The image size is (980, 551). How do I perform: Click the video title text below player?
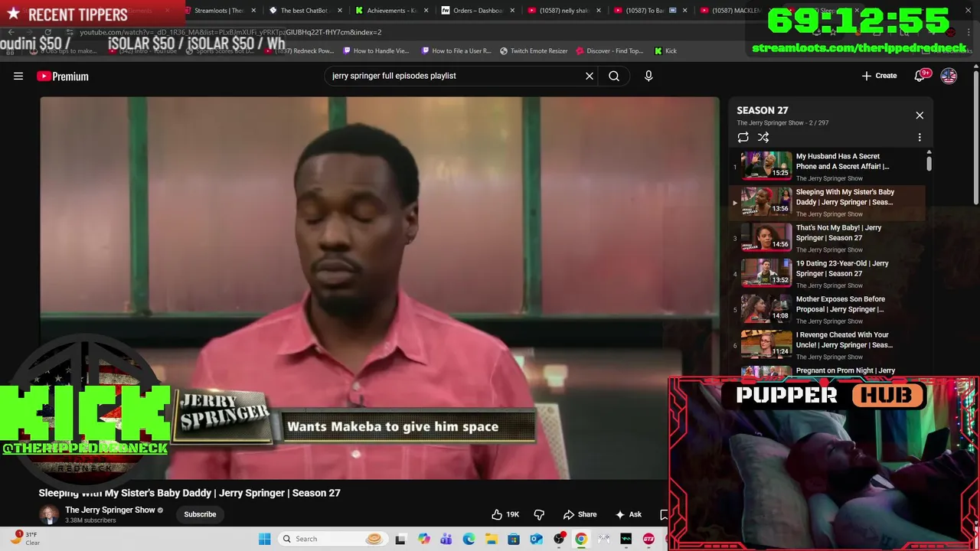[x=190, y=493]
